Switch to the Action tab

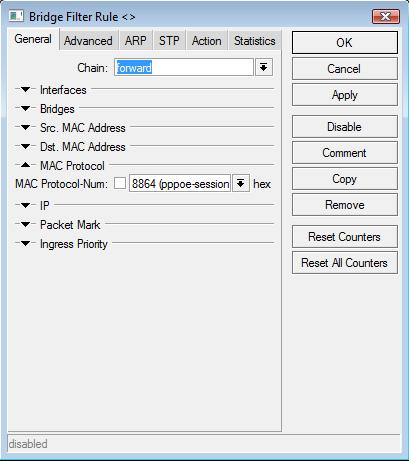(x=206, y=41)
